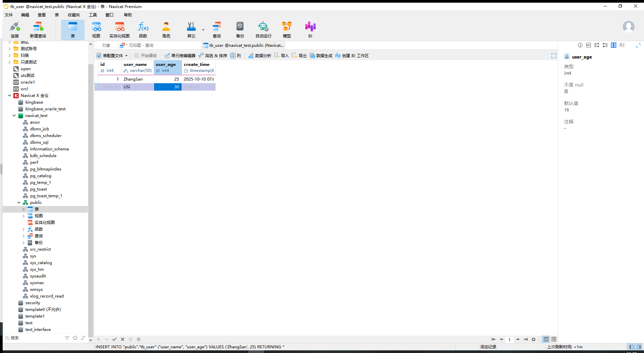Open the DDL pane icon
This screenshot has width=644, height=353.
[x=589, y=45]
